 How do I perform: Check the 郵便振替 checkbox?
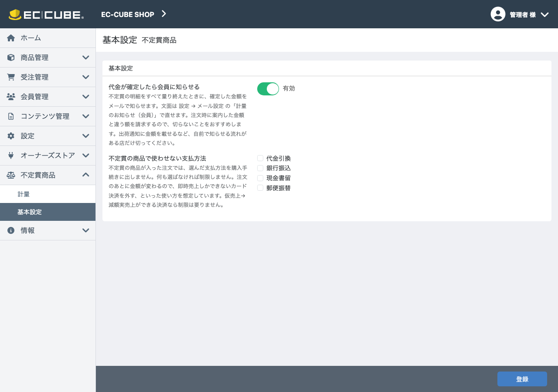[x=260, y=188]
